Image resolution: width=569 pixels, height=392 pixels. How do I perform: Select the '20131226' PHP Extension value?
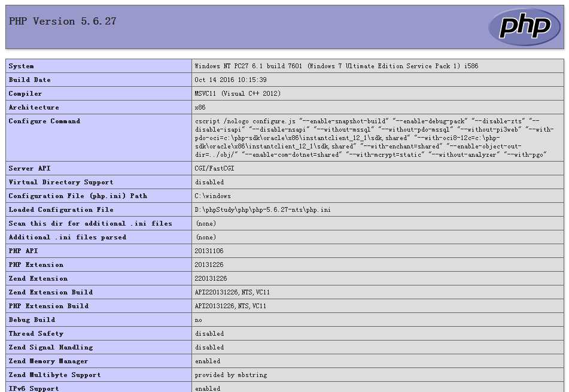click(x=209, y=265)
